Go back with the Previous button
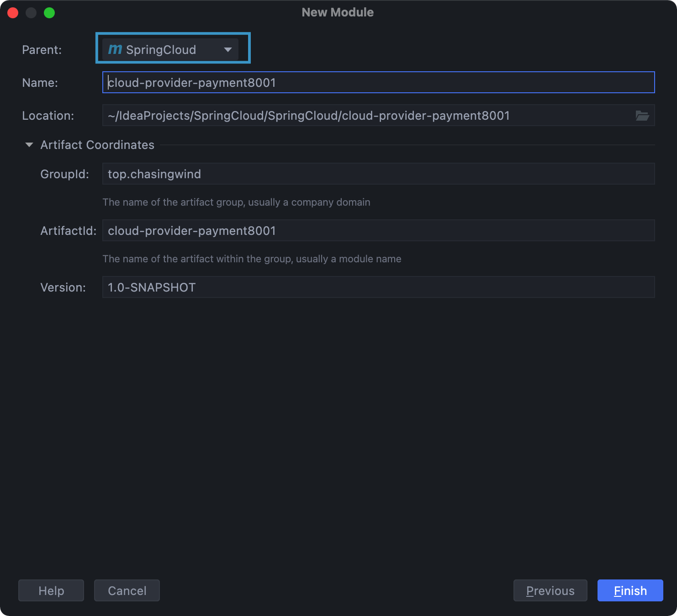Viewport: 677px width, 616px height. [550, 590]
